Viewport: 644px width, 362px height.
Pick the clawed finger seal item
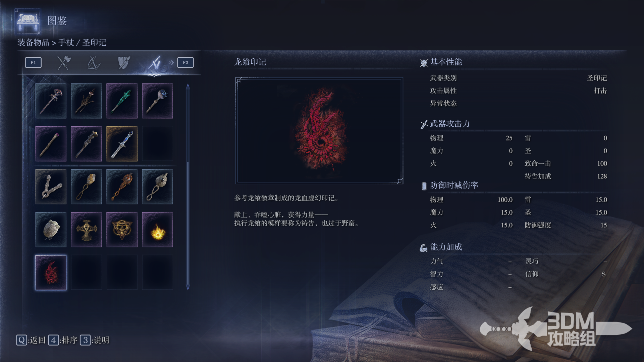51,187
